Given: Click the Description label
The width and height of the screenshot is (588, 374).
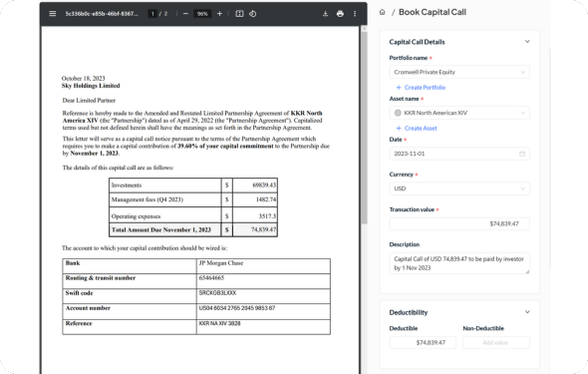Looking at the screenshot, I should tap(405, 244).
